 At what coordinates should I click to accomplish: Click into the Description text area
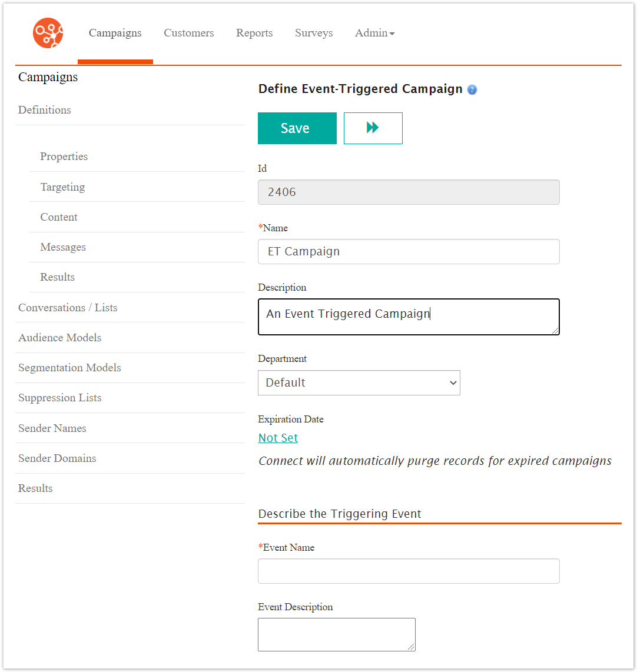click(x=409, y=317)
